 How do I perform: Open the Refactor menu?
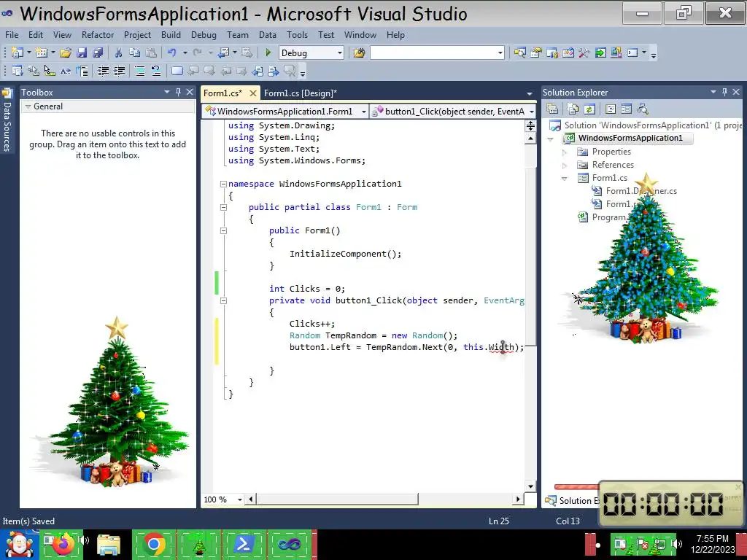pyautogui.click(x=98, y=35)
